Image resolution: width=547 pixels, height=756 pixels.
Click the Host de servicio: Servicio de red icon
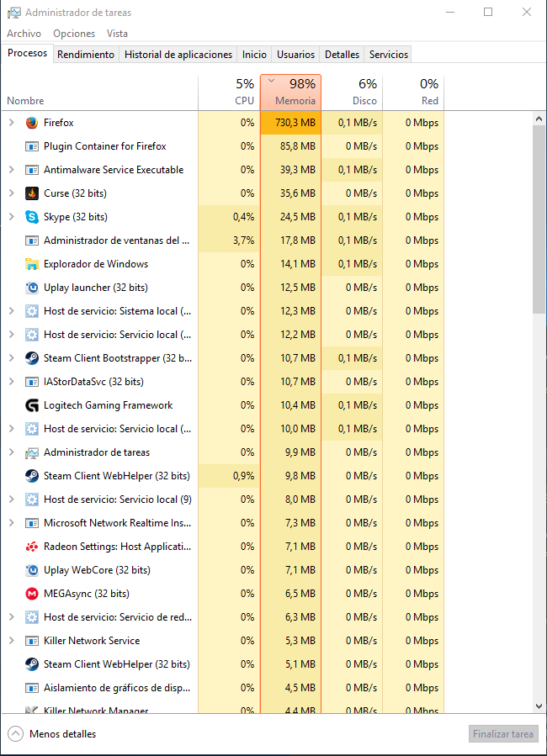32,617
